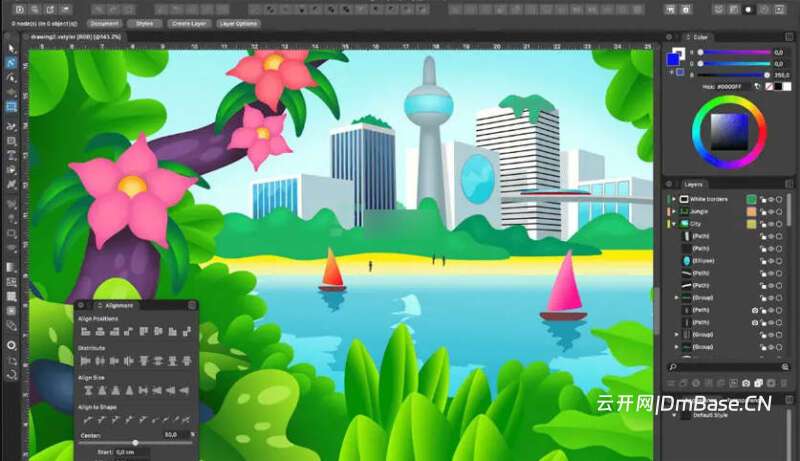Toggle lock on City layer
Image resolution: width=800 pixels, height=461 pixels.
[763, 224]
